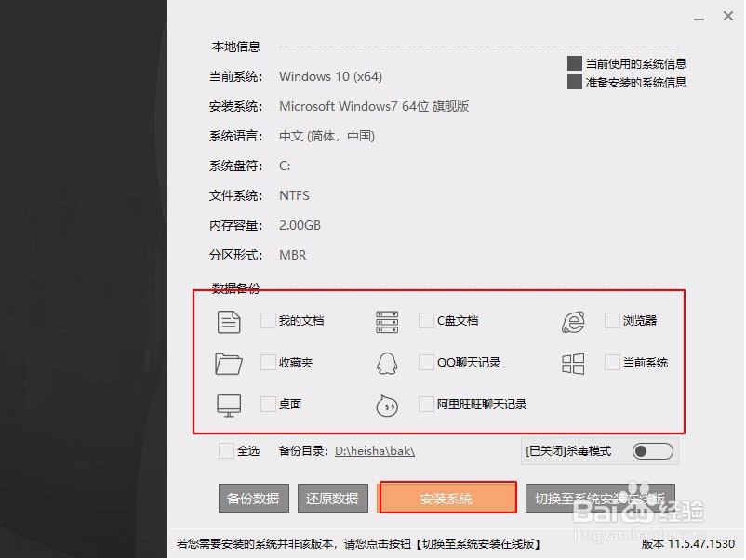Check the 桌面 backup checkbox
This screenshot has height=560, width=746.
tap(268, 405)
